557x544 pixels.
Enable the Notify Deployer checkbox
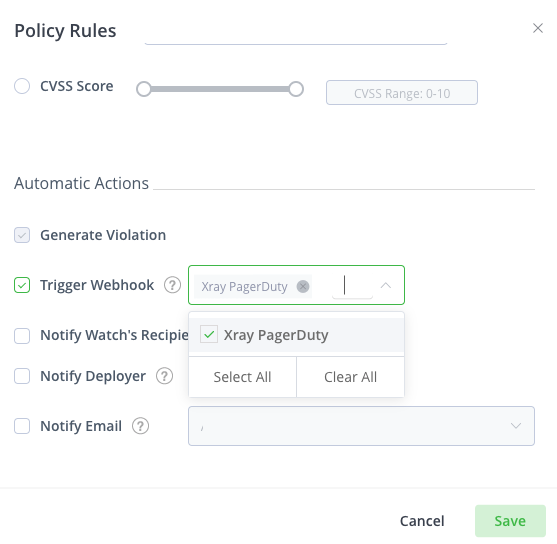tap(22, 376)
